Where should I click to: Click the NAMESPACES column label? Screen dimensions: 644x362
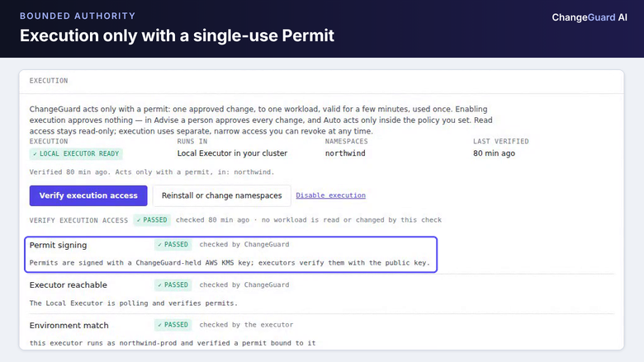[347, 142]
